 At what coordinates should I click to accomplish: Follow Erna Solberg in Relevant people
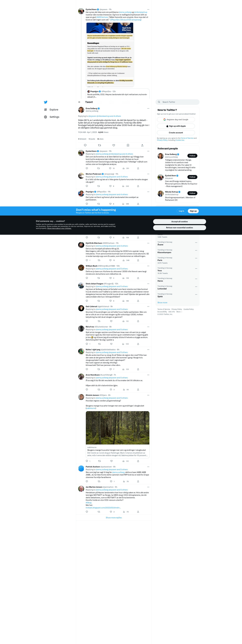pos(192,156)
